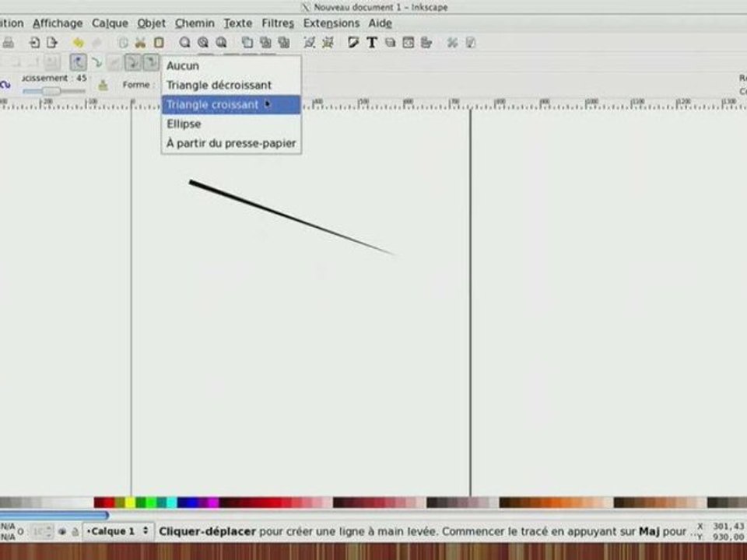Click the Y coordinate value 930,00
This screenshot has height=560, width=747.
[x=728, y=537]
